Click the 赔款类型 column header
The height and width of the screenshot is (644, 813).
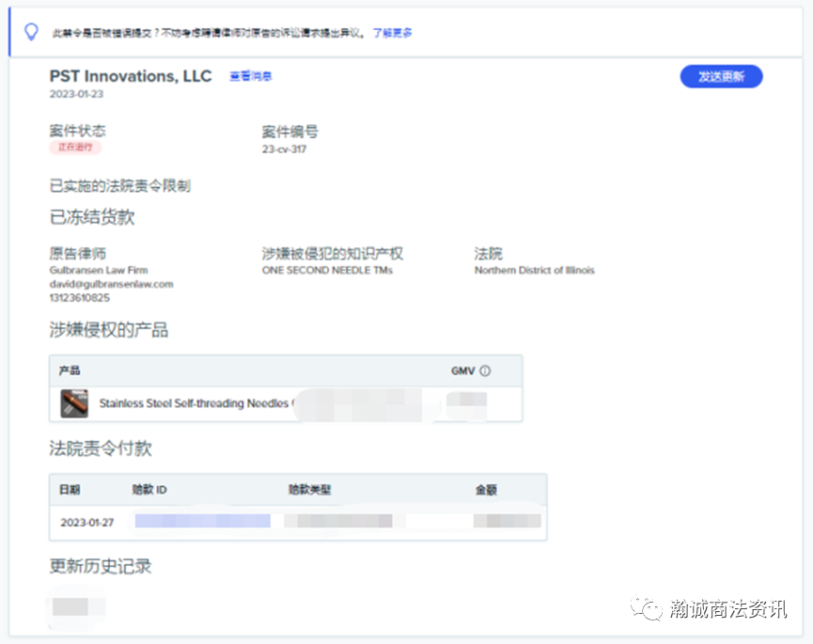tap(309, 490)
